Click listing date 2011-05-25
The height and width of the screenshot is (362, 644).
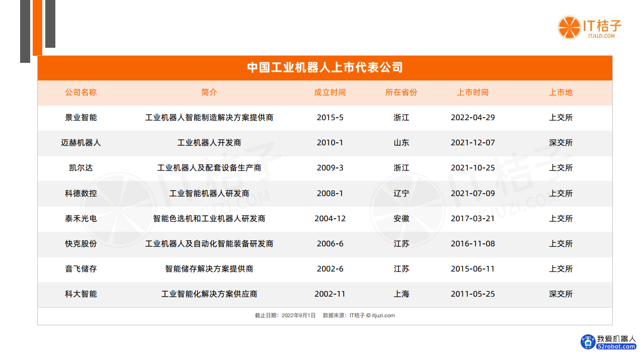coord(473,294)
